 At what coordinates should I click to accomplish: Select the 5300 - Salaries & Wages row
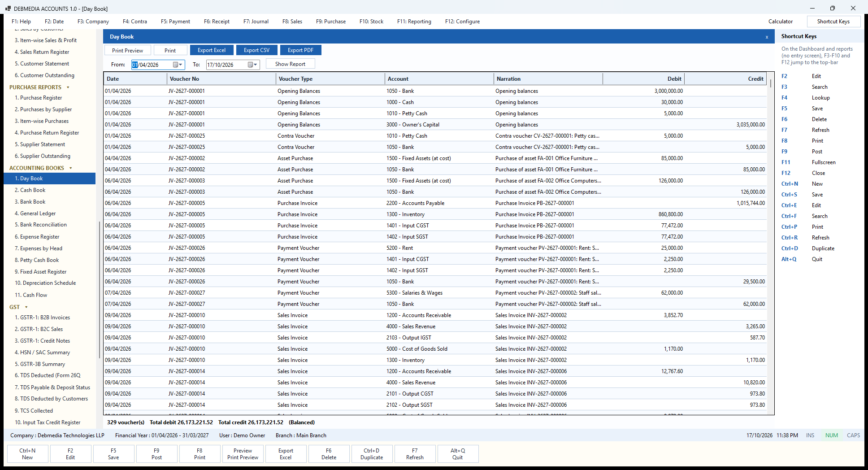point(435,293)
